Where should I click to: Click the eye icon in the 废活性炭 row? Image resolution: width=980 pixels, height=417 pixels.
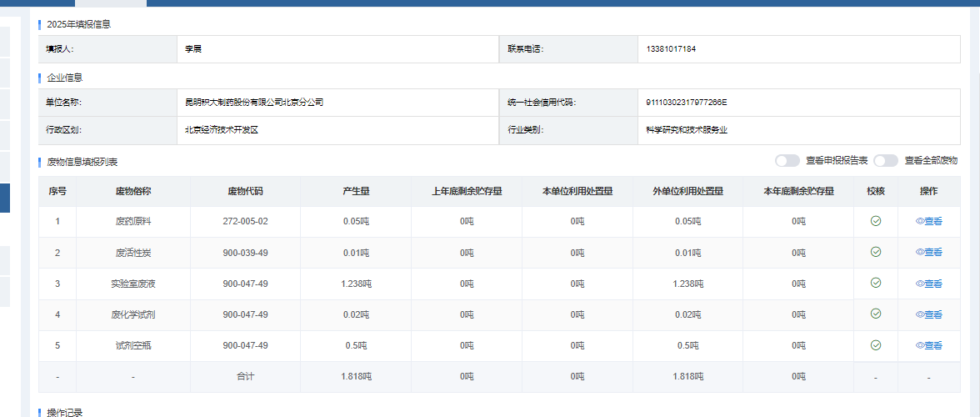920,253
